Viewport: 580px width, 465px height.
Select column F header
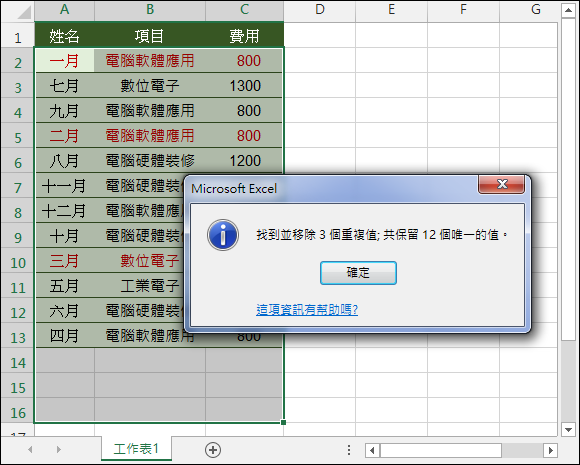(463, 10)
